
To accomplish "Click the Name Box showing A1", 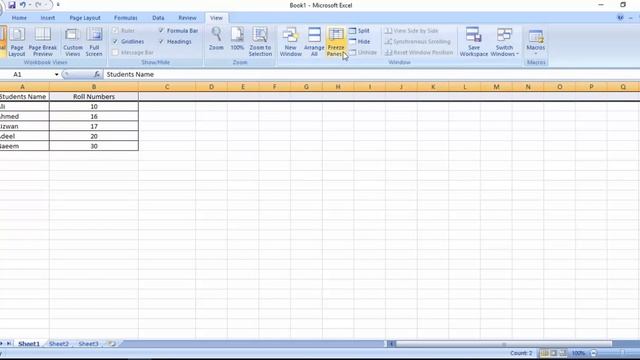I will click(27, 74).
